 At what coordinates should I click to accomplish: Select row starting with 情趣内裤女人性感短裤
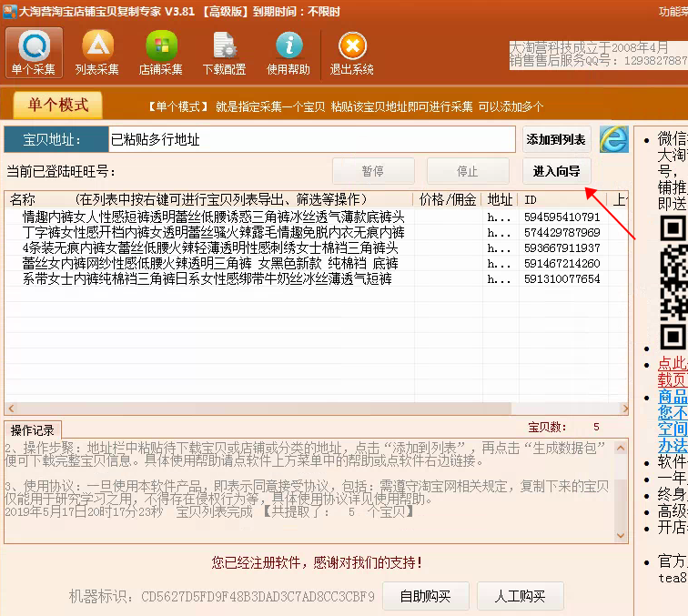[x=316, y=217]
